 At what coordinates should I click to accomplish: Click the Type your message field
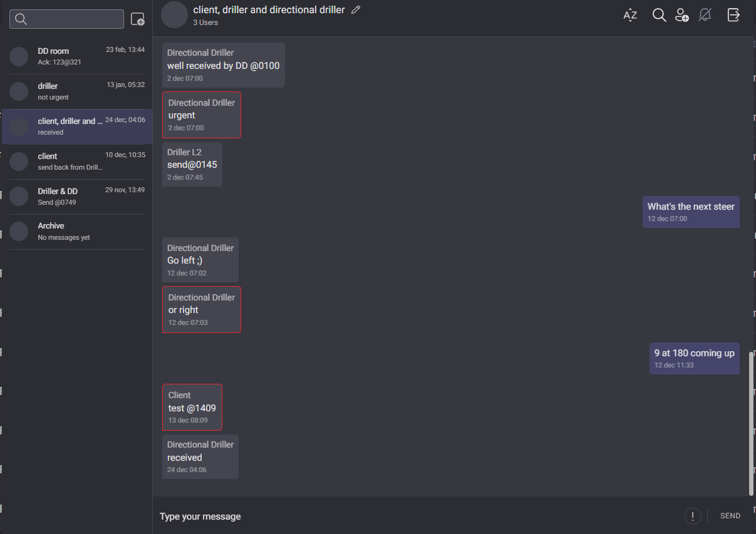[413, 516]
